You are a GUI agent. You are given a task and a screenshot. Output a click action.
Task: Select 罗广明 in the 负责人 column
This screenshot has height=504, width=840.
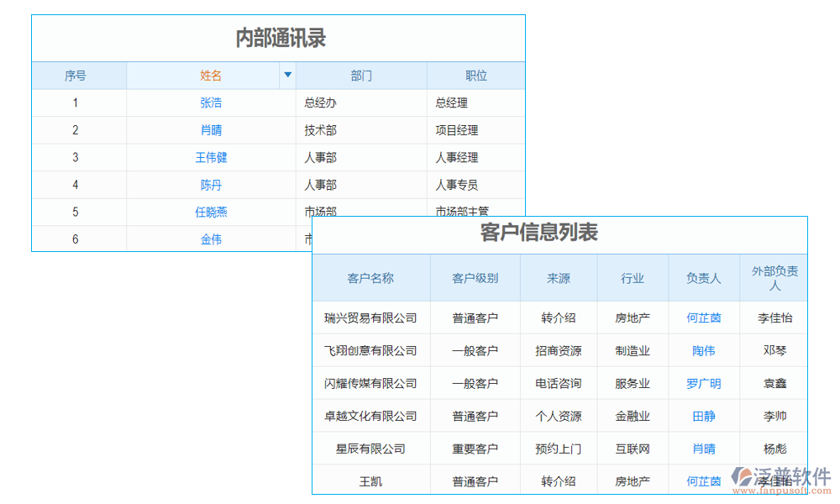click(703, 383)
